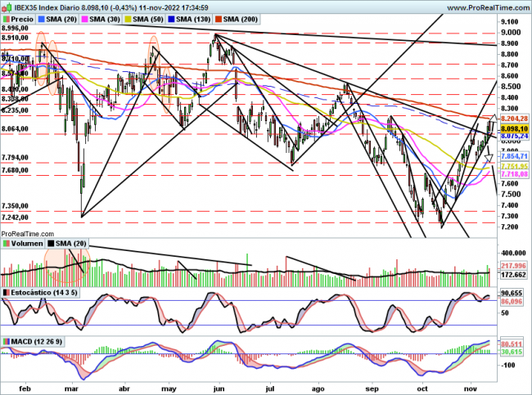Click the ProRealTime.com watermark above Volumen

(x=27, y=234)
